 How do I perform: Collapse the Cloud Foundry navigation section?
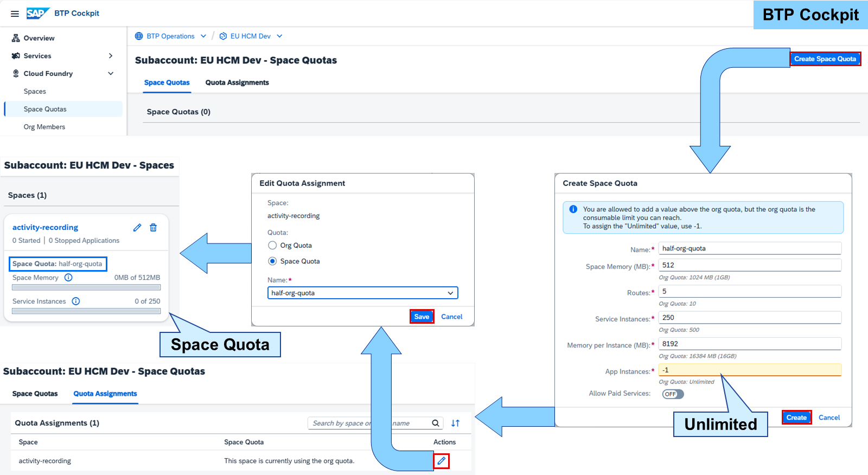pos(111,74)
